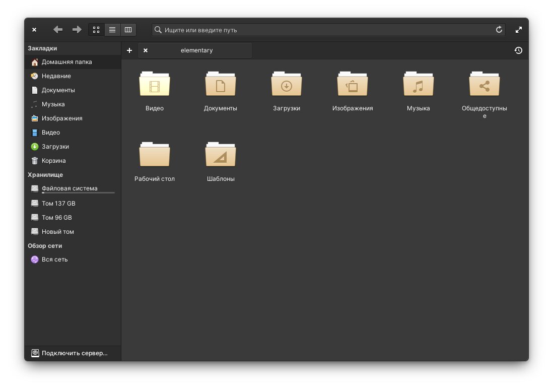Switch to list view mode

[x=112, y=30]
